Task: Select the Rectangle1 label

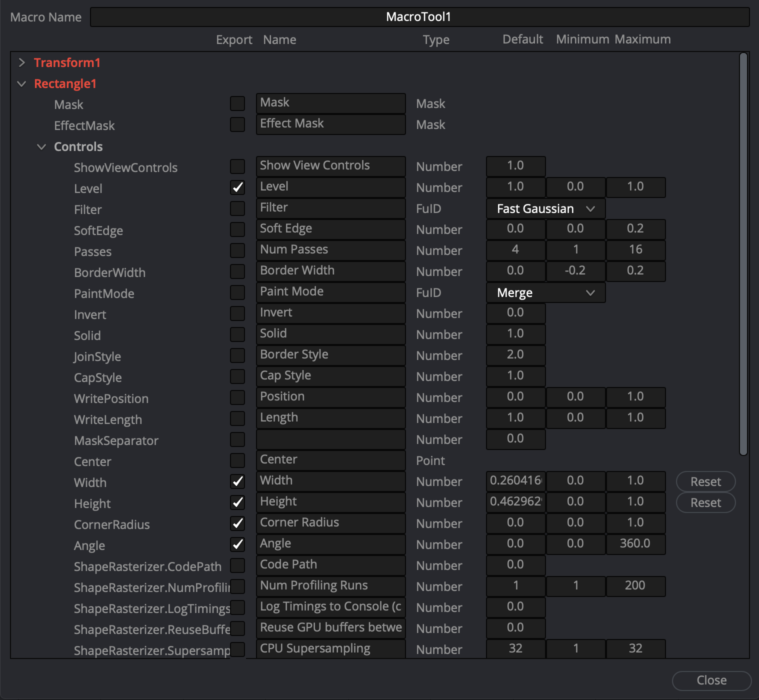Action: 65,83
